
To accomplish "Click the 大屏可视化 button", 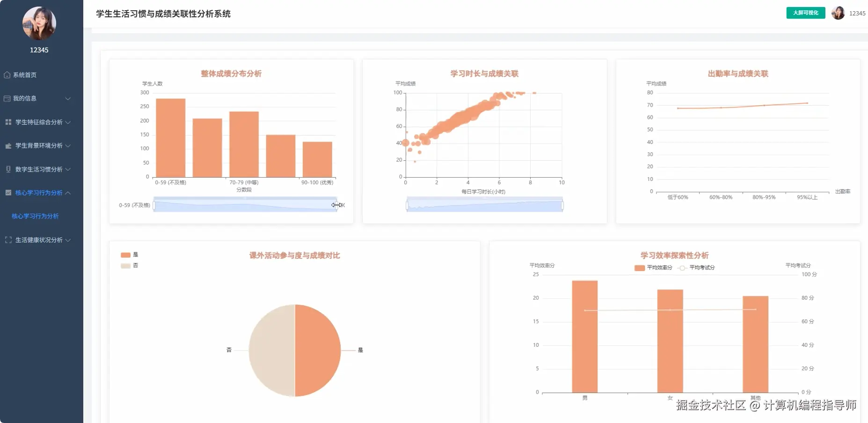I will coord(806,13).
